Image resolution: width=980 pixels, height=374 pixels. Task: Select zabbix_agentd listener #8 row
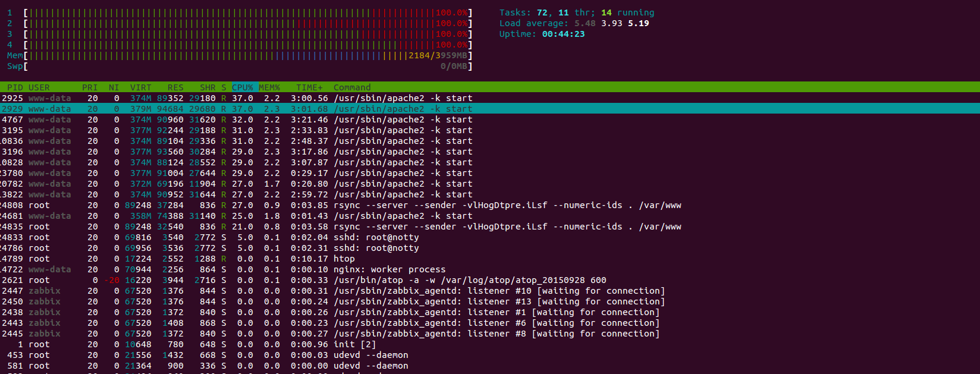pyautogui.click(x=490, y=334)
